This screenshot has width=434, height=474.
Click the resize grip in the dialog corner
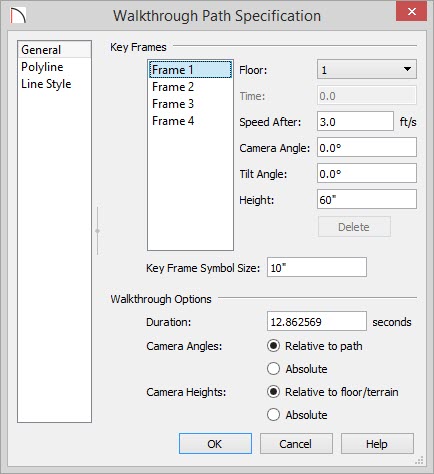click(x=419, y=460)
